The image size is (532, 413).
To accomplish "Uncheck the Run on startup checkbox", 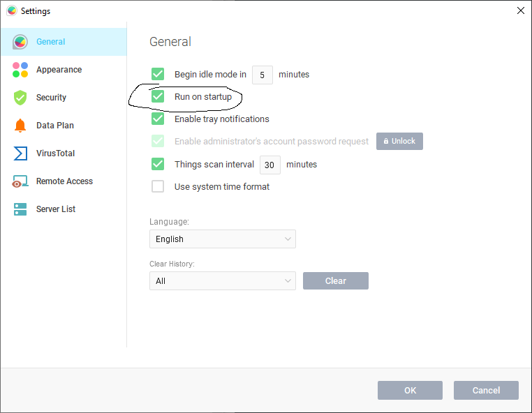I will pyautogui.click(x=158, y=96).
